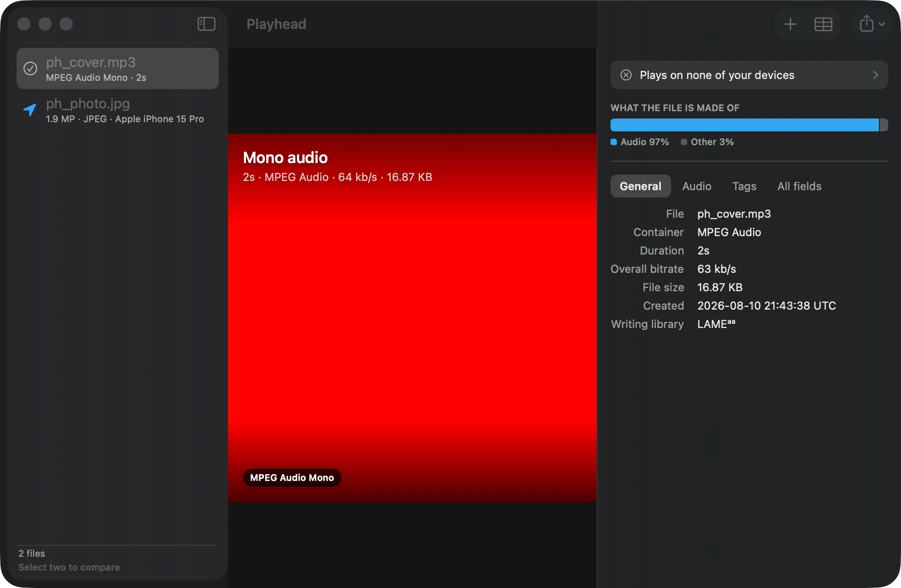
Task: Click the '2 files' status text
Action: (32, 554)
